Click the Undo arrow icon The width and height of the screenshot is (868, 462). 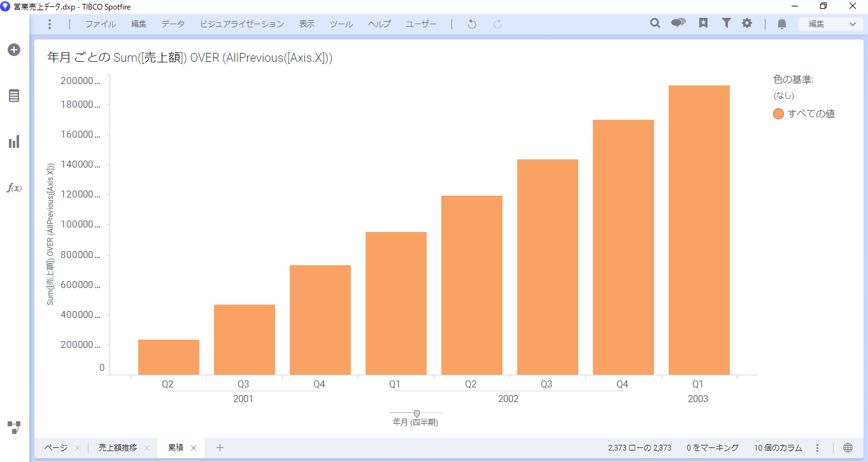[x=472, y=24]
